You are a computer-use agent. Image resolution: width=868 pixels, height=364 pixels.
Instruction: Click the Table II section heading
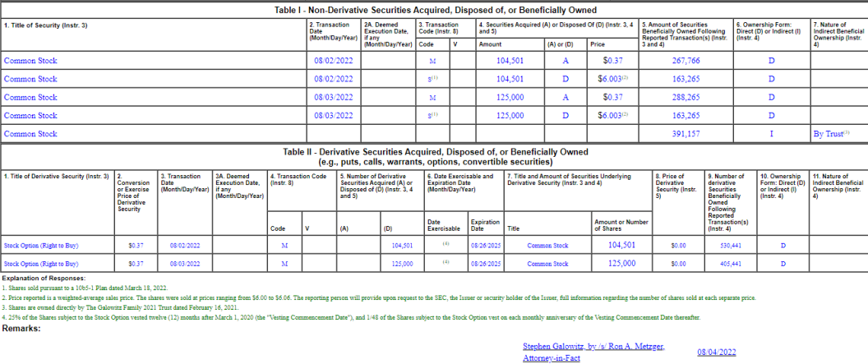coord(434,157)
